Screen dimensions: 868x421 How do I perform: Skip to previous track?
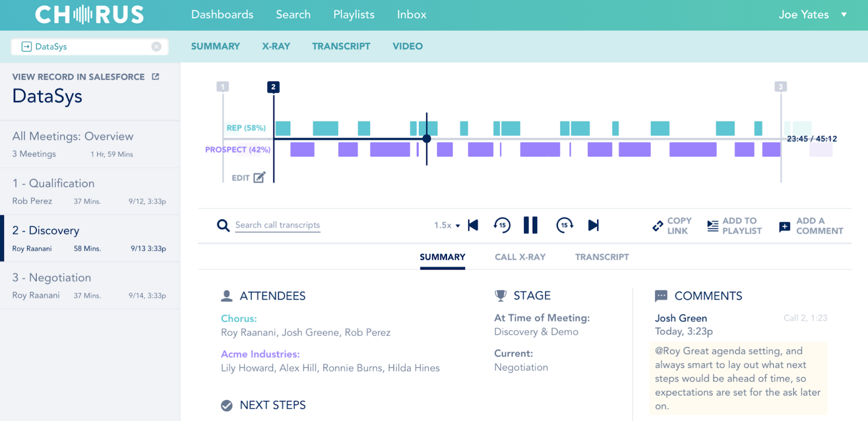[x=473, y=225]
